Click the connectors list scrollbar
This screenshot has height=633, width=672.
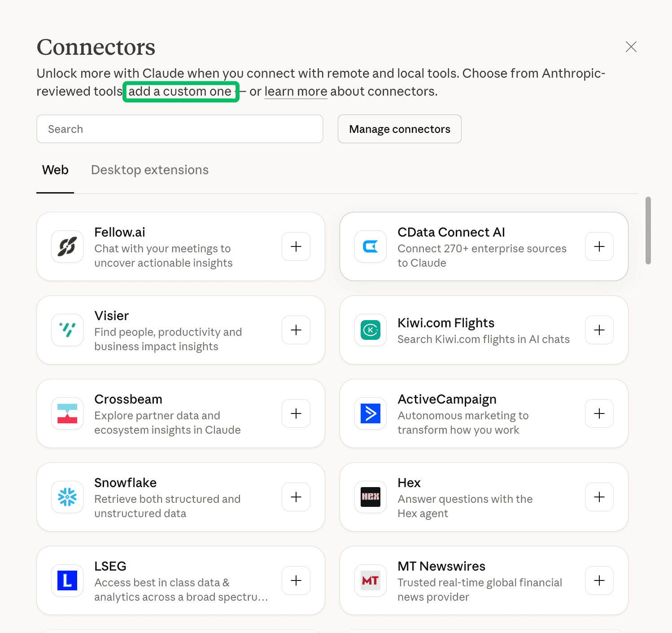pyautogui.click(x=648, y=230)
